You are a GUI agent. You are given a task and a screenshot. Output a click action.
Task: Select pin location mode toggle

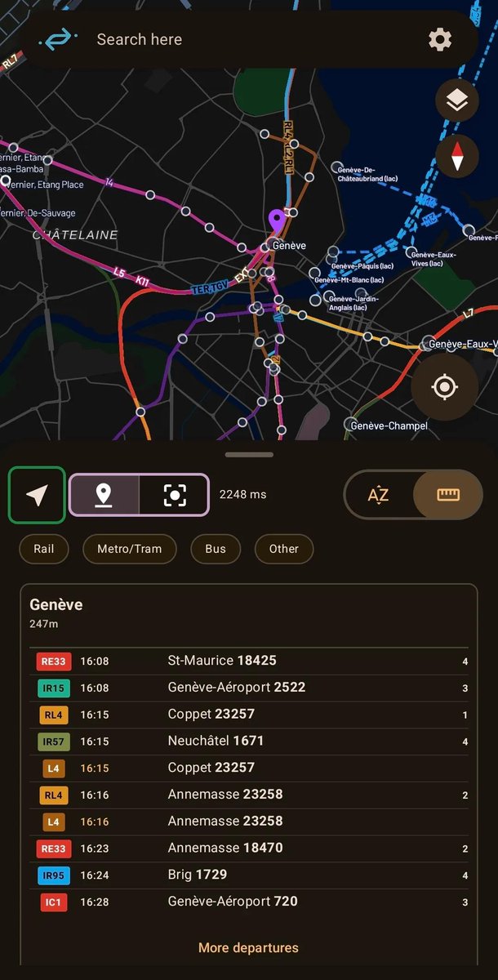click(104, 494)
